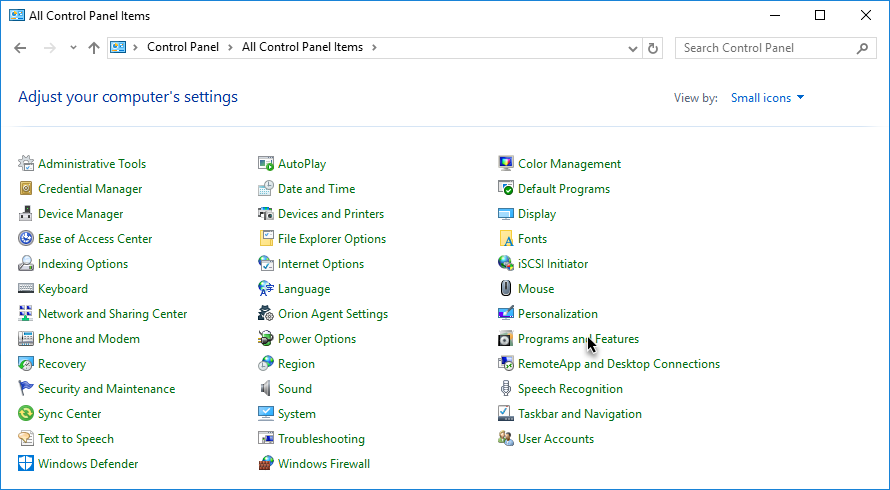Click the iSCSI Initiator icon
The height and width of the screenshot is (490, 890).
506,263
